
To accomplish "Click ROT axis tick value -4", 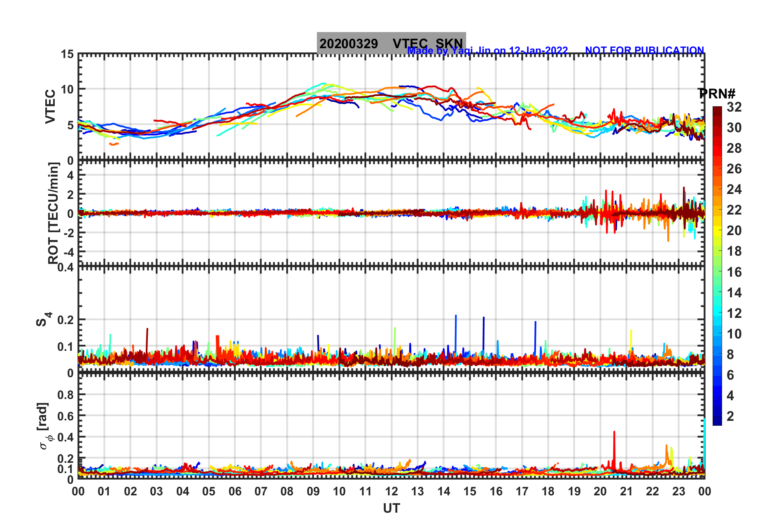I will click(68, 252).
